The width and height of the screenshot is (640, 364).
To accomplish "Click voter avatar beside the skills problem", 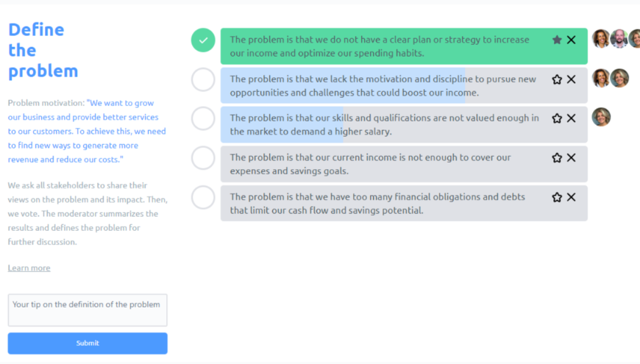I will 601,117.
